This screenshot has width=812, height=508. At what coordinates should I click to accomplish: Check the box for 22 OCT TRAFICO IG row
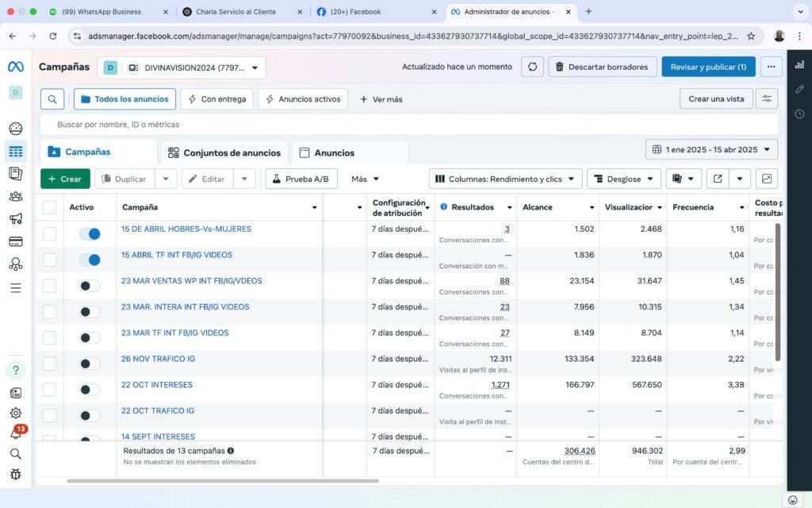pyautogui.click(x=49, y=415)
